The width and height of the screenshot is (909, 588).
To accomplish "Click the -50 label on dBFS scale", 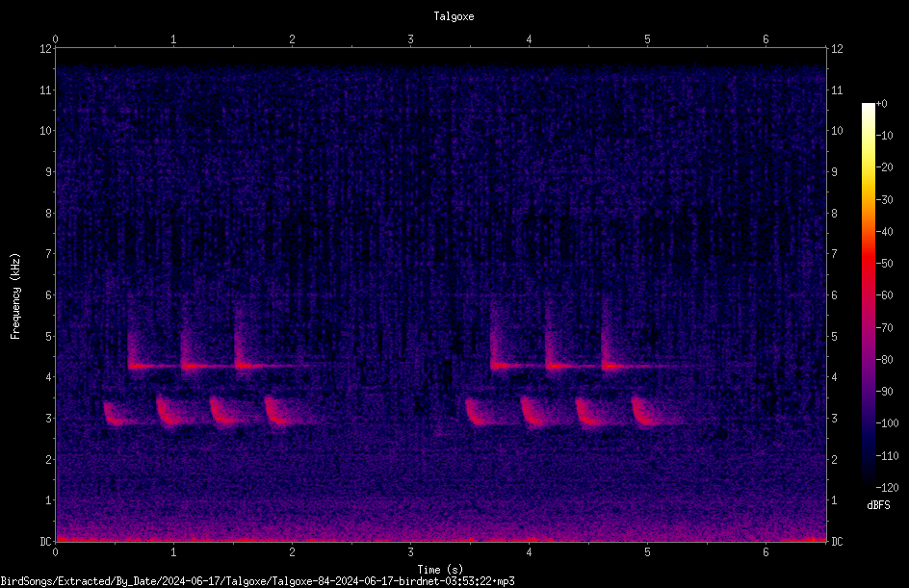I will (884, 263).
